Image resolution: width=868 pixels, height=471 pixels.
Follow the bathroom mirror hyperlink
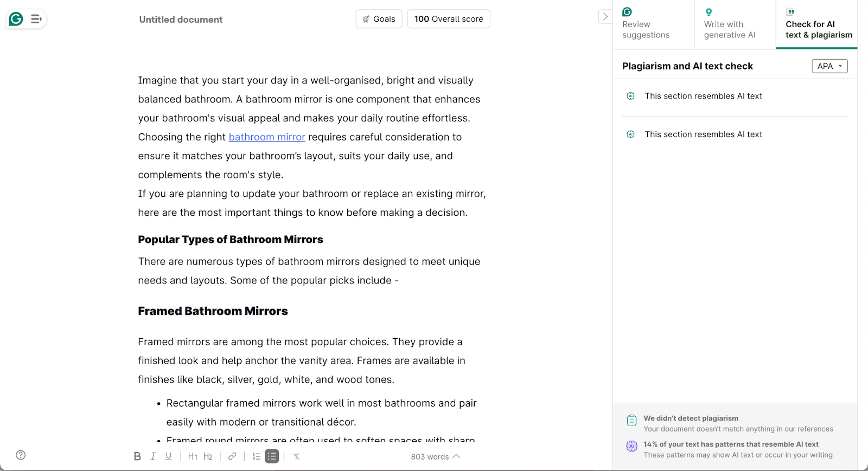coord(267,137)
